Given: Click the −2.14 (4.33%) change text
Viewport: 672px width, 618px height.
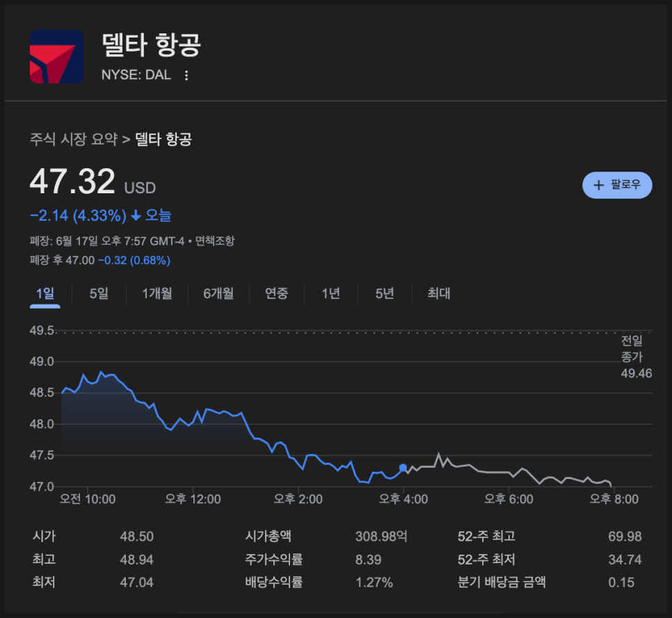Looking at the screenshot, I should (79, 216).
